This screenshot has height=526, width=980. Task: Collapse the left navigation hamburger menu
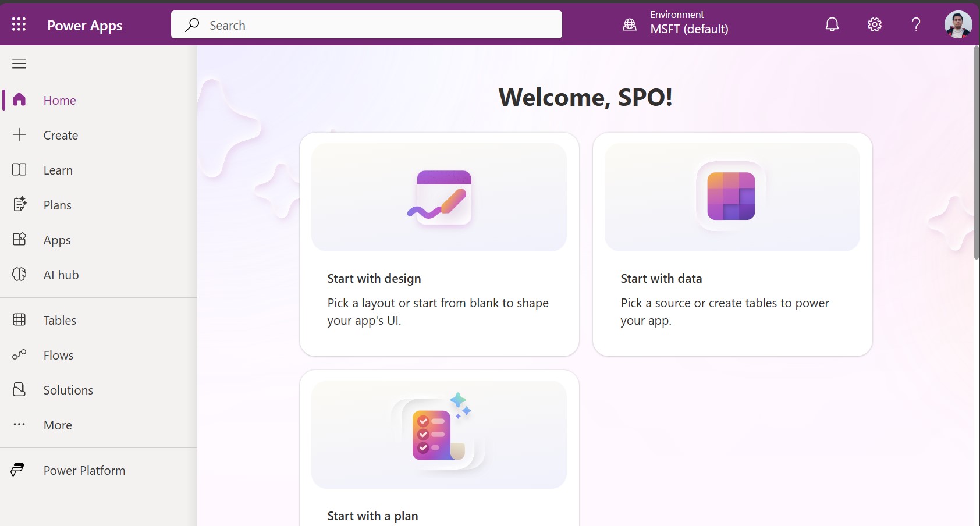coord(19,63)
